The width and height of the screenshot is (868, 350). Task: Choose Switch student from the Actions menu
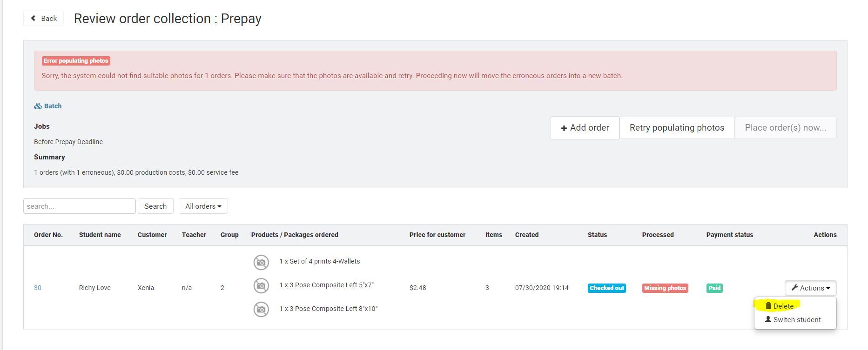click(793, 320)
